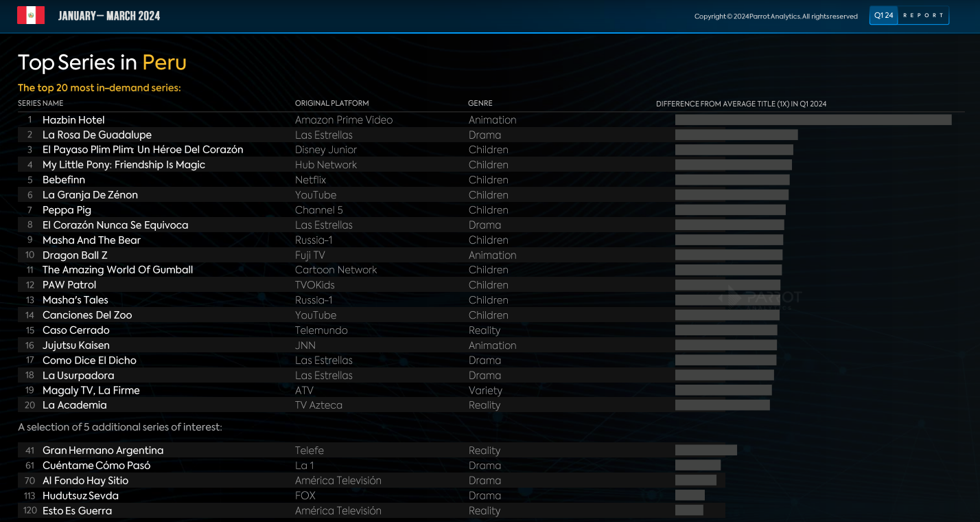Select the Disney Junior platform cell
Image resolution: width=980 pixels, height=522 pixels.
[x=326, y=150]
